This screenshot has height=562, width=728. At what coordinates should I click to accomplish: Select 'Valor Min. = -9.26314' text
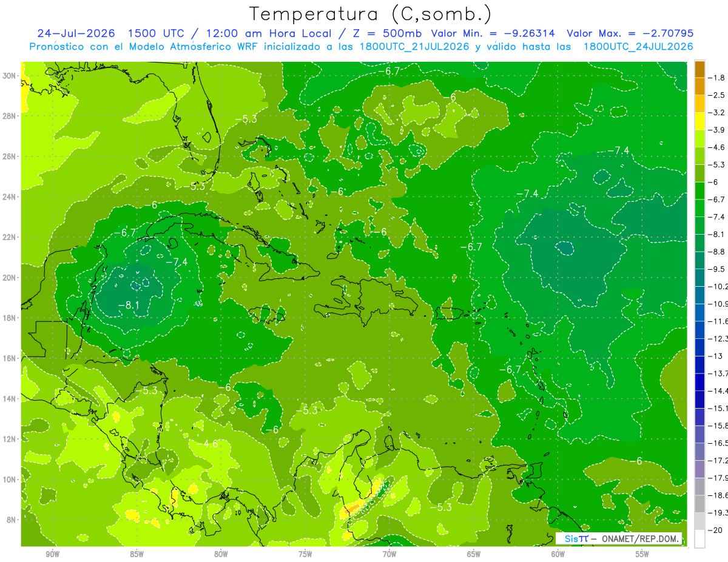tap(493, 33)
